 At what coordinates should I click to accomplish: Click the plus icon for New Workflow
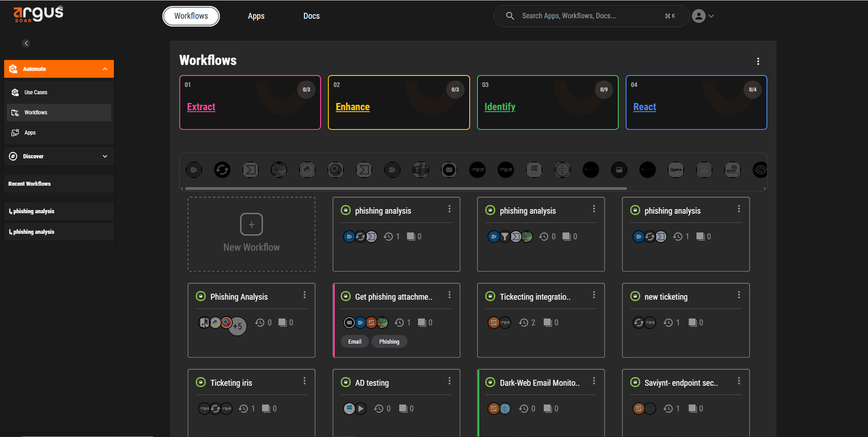click(251, 224)
